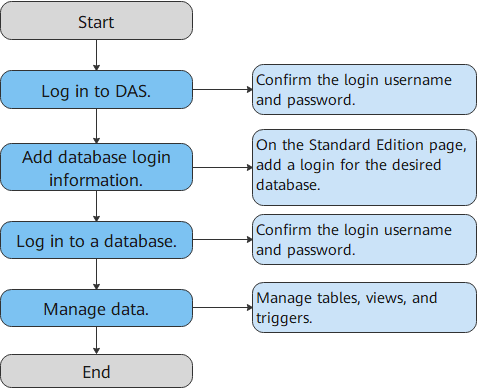Click the 'Confirm the login username' note beside Log in to DAS
This screenshot has height=388, width=478.
364,90
